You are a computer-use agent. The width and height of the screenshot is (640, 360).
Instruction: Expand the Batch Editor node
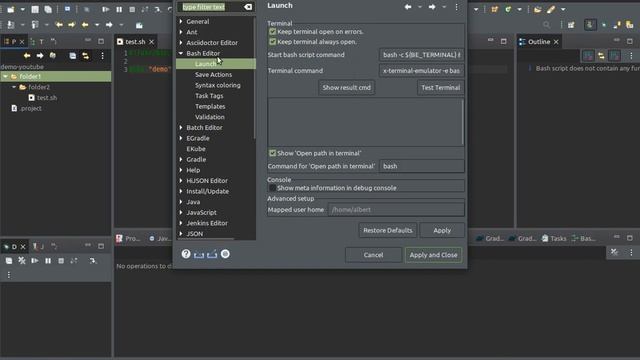click(181, 127)
